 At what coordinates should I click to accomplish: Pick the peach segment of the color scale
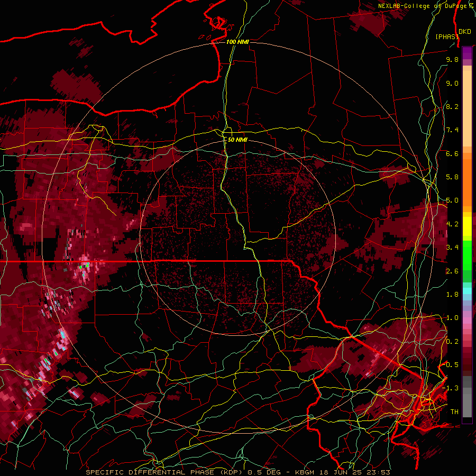[x=467, y=108]
